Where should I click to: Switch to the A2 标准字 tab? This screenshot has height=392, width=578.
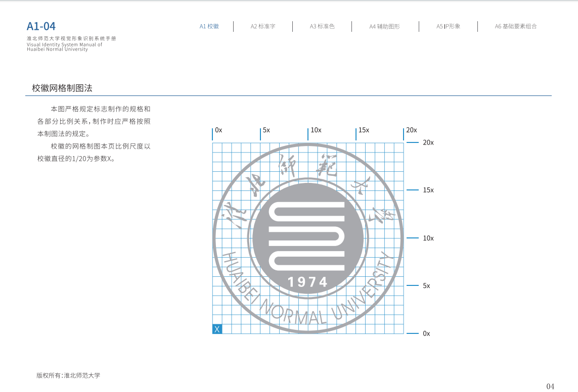coord(263,26)
